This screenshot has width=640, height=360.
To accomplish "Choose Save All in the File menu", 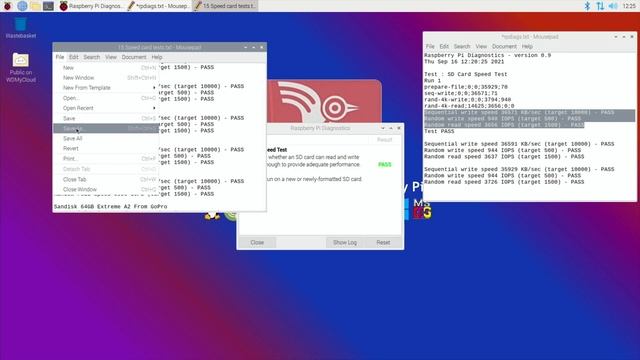I will tap(106, 138).
